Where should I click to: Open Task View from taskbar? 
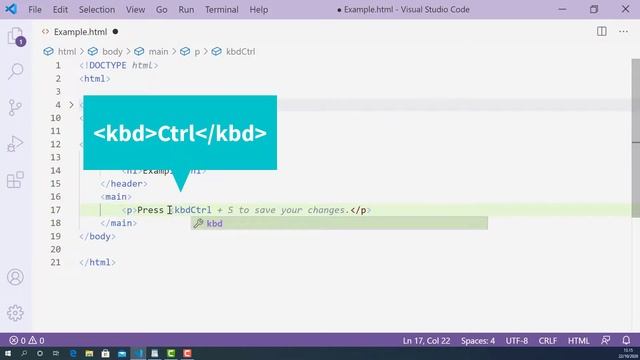[56, 353]
